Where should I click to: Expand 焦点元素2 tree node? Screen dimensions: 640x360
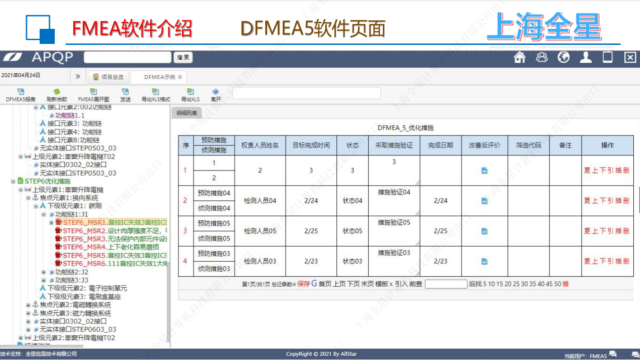28,305
